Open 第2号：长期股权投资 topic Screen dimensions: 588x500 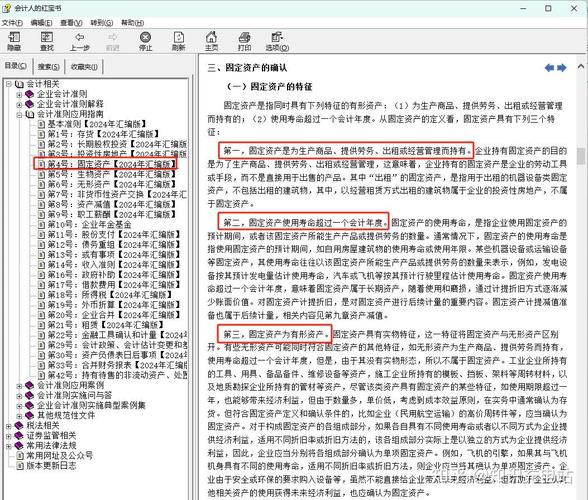(117, 144)
